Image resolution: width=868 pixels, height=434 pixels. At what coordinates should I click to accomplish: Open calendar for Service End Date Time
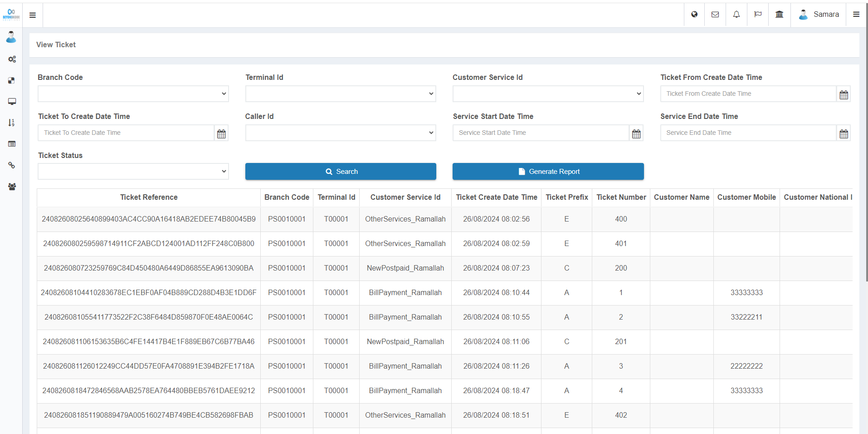click(x=844, y=133)
